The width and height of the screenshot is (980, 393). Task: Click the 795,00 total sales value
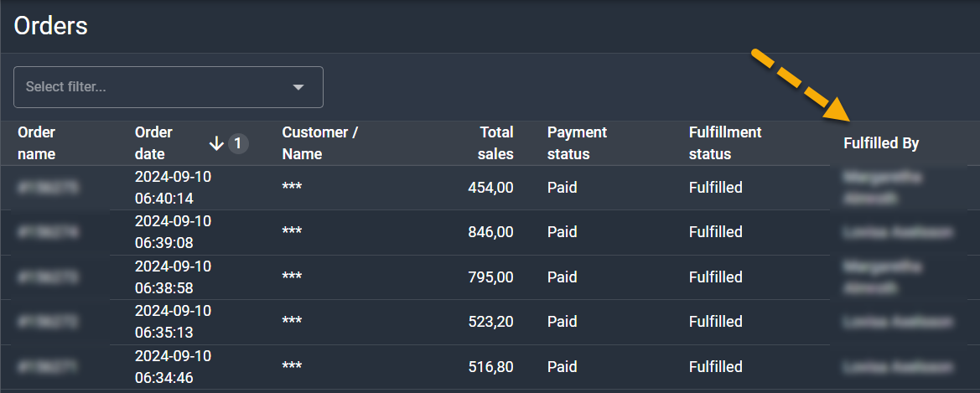tap(490, 277)
